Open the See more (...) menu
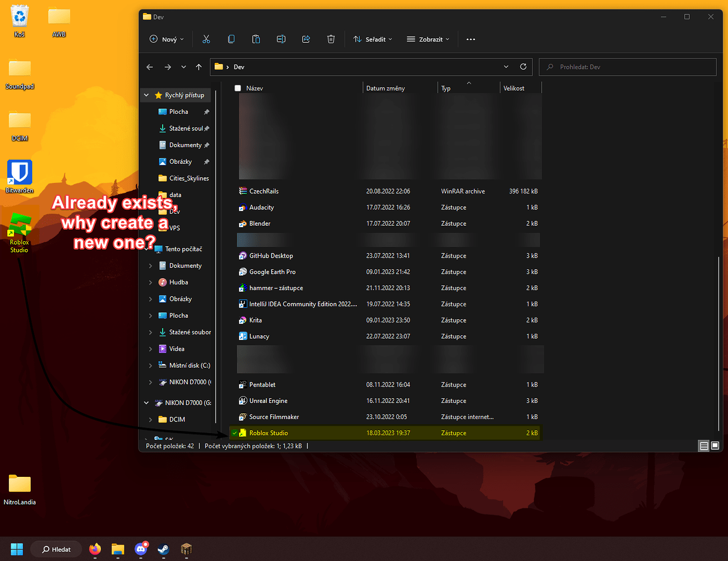Screen dimensions: 728x561 [x=471, y=39]
